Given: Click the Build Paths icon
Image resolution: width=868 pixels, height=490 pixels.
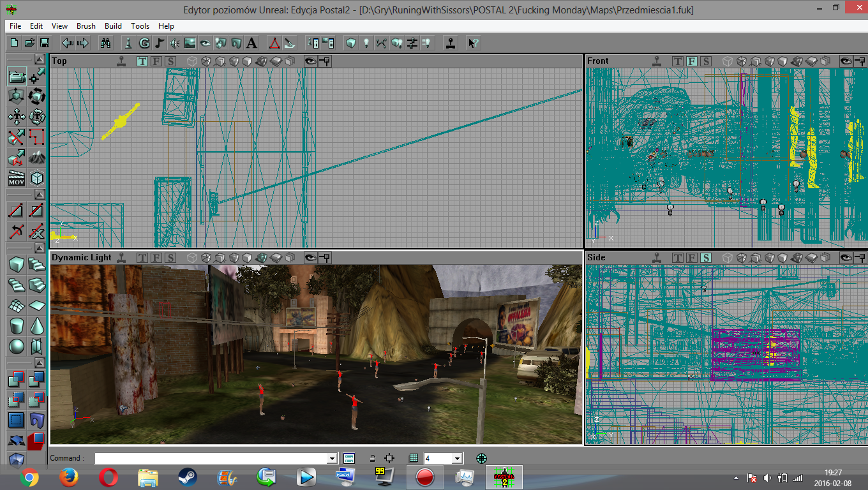Looking at the screenshot, I should 382,43.
